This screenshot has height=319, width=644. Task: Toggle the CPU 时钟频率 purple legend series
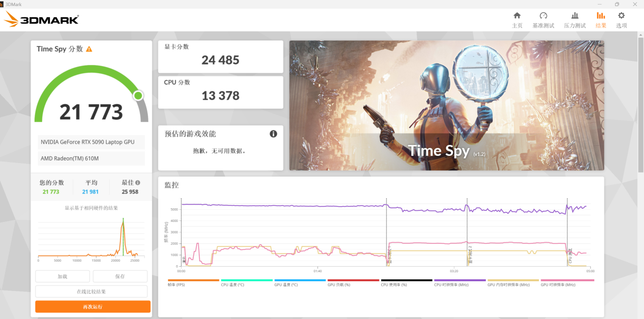click(x=459, y=280)
